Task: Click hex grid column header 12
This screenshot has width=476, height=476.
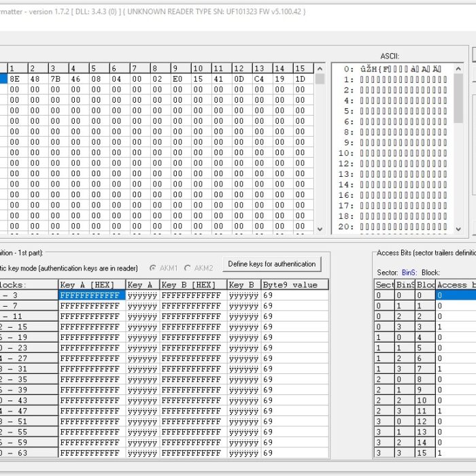Action: 241,68
